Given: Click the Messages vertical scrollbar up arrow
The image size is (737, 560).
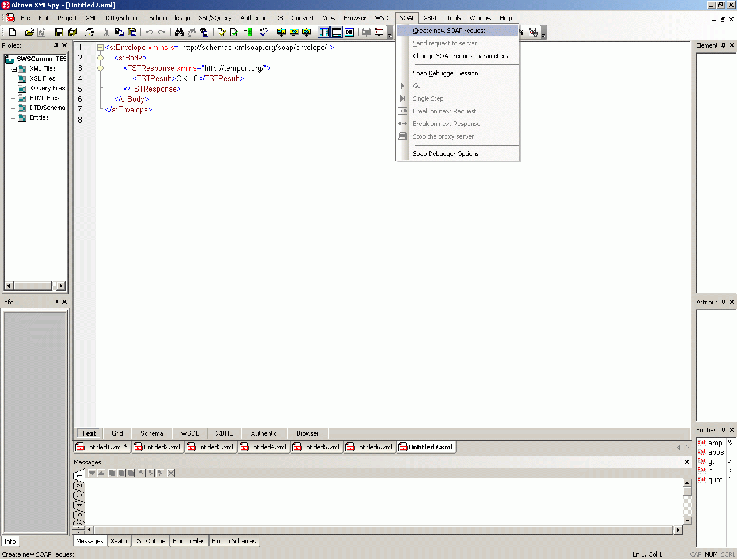Looking at the screenshot, I should tap(687, 483).
